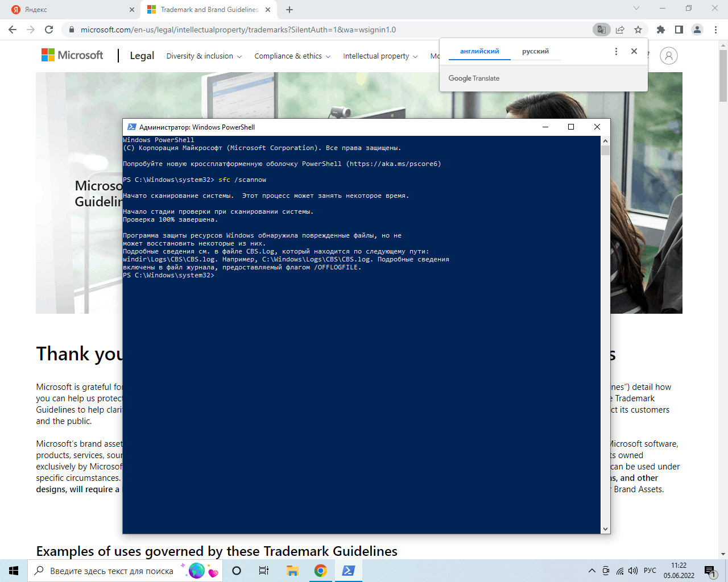Close the Яндекс tab
The height and width of the screenshot is (582, 728).
click(x=132, y=10)
